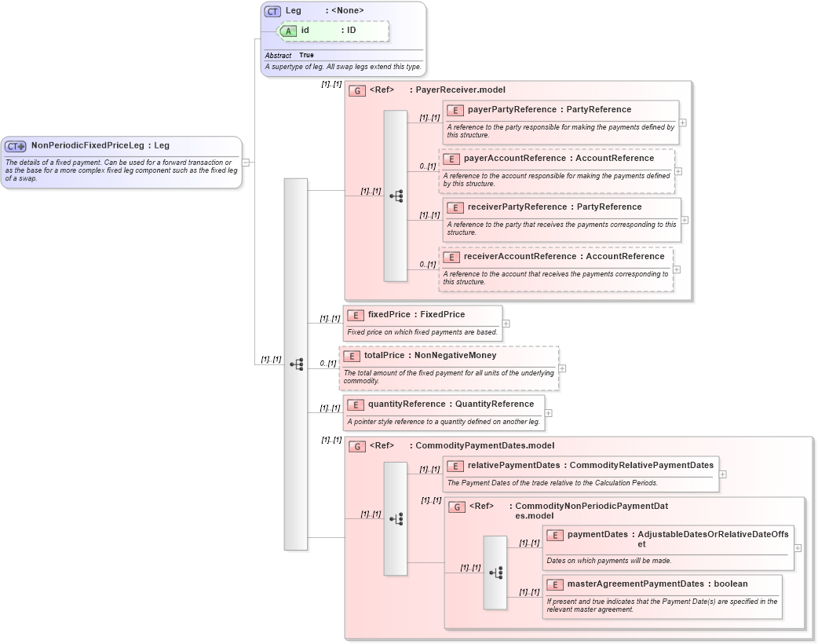Screen dimensions: 818x644
Task: Expand the totalPrice element
Action: (562, 368)
